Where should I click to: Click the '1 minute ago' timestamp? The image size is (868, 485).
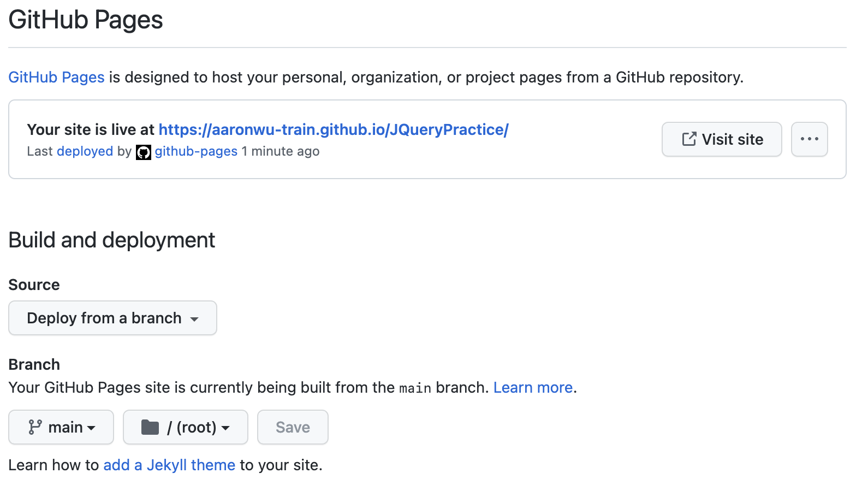point(281,151)
